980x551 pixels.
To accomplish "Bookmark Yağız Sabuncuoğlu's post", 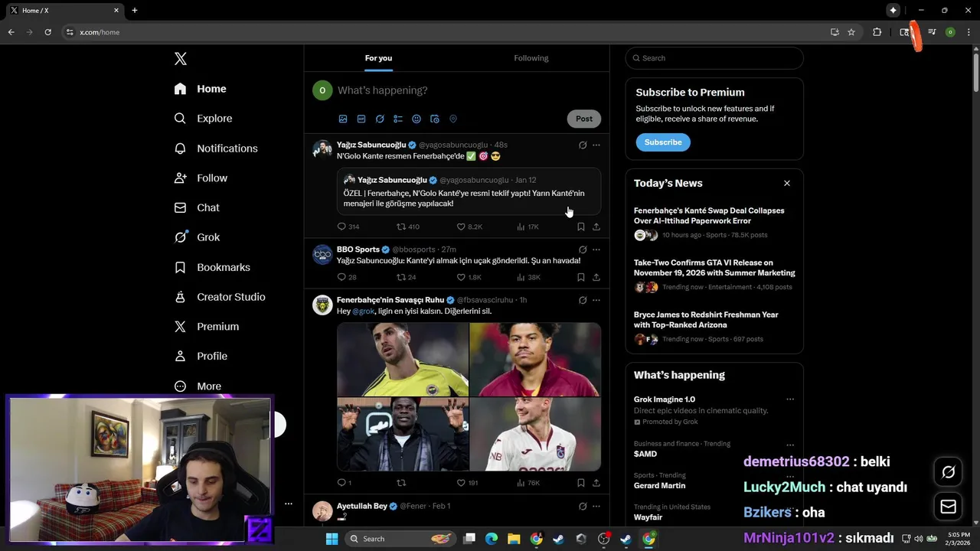I will [581, 227].
